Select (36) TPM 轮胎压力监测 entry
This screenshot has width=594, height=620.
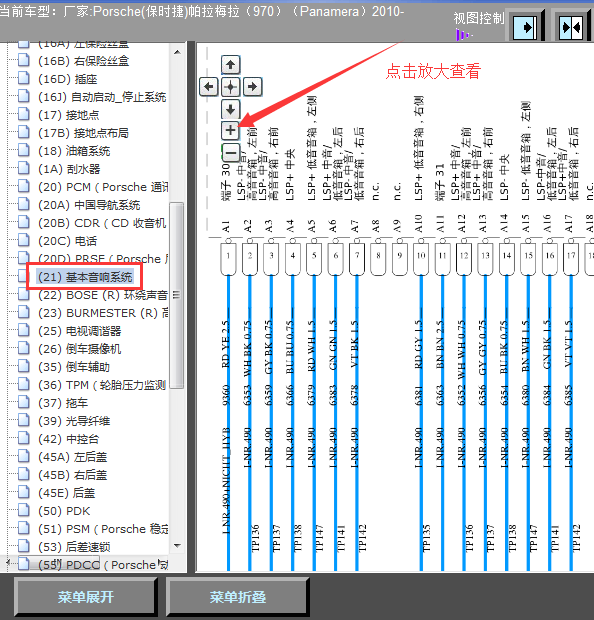102,385
